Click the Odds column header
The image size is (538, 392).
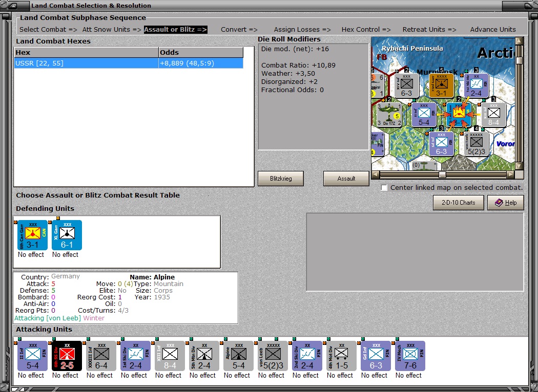point(201,52)
